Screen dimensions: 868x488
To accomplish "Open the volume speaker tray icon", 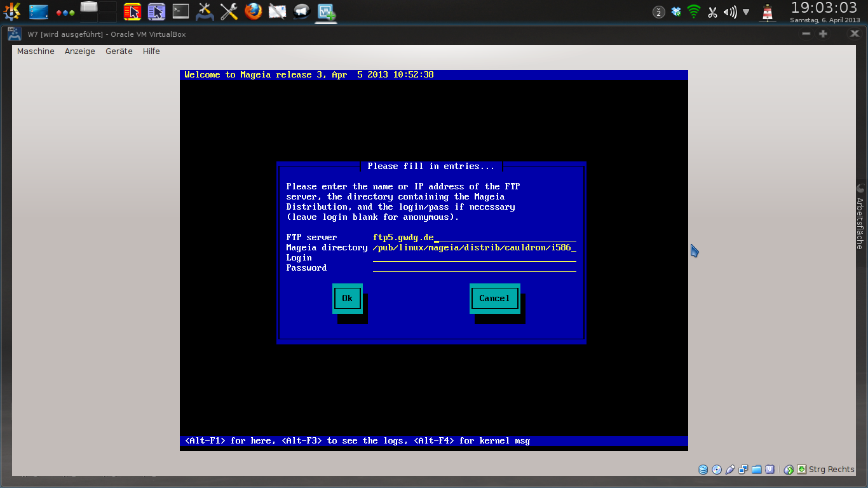I will point(730,12).
